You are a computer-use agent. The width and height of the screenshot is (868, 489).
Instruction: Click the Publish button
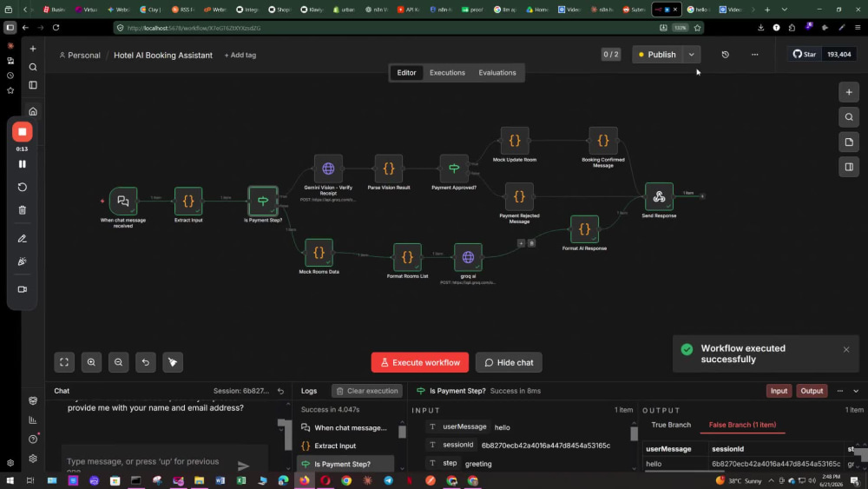658,54
